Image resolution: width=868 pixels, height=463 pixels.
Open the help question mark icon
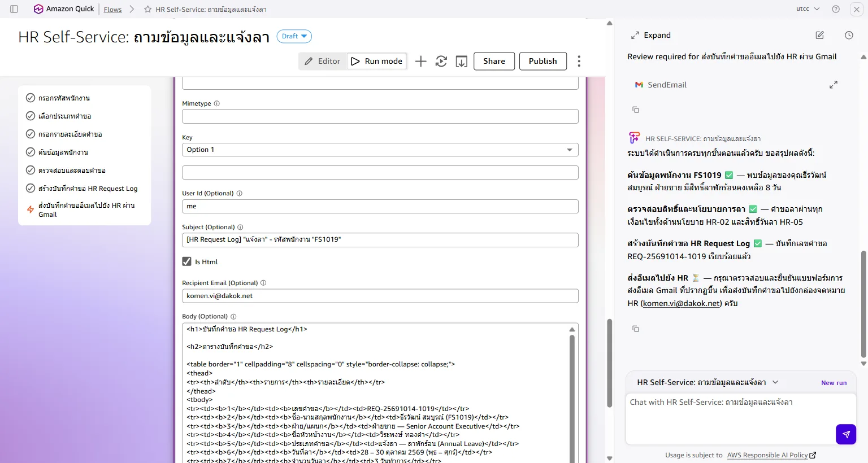point(836,9)
